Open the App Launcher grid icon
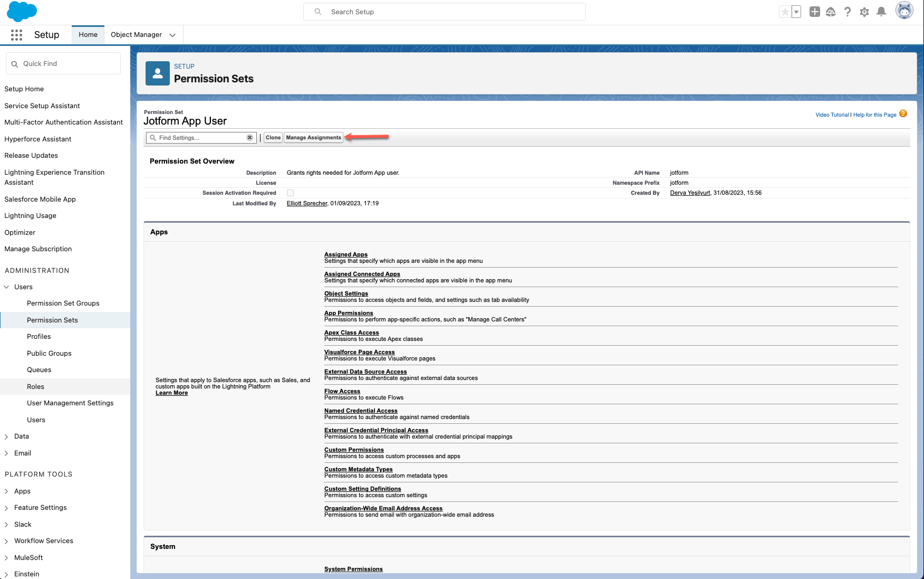The image size is (924, 579). click(x=16, y=35)
